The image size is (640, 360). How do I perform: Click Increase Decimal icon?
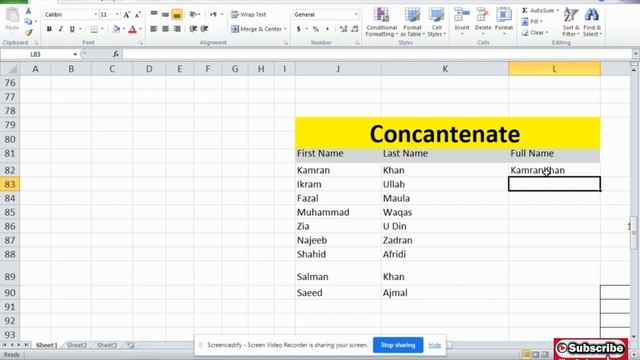click(x=344, y=29)
